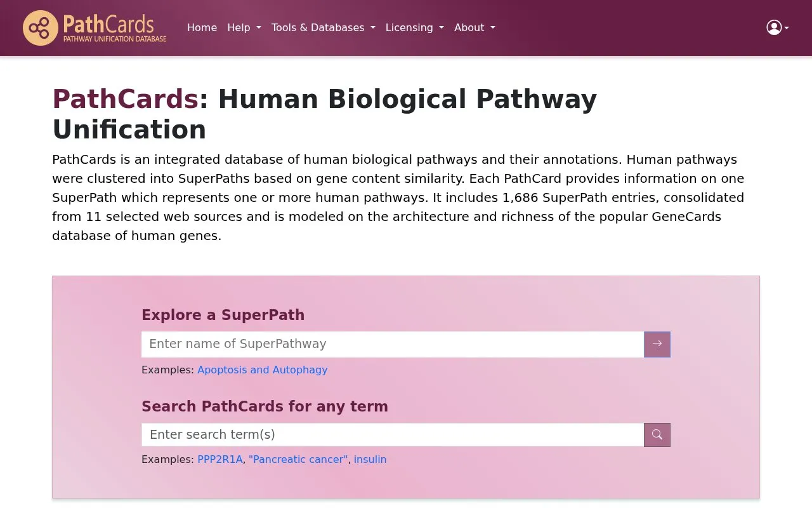Click the PathCards logo
This screenshot has width=812, height=508.
click(x=95, y=28)
